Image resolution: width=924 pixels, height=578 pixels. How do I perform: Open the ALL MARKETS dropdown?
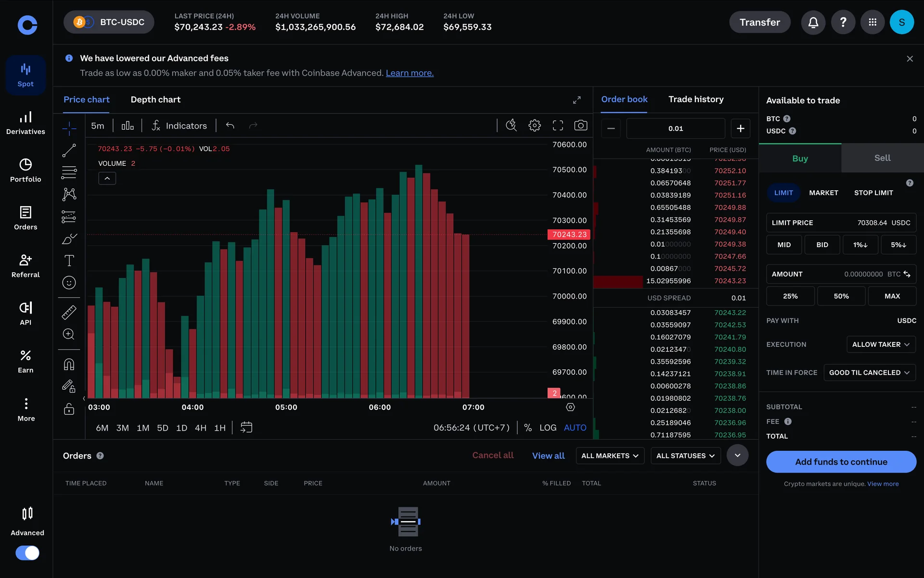[x=610, y=456]
